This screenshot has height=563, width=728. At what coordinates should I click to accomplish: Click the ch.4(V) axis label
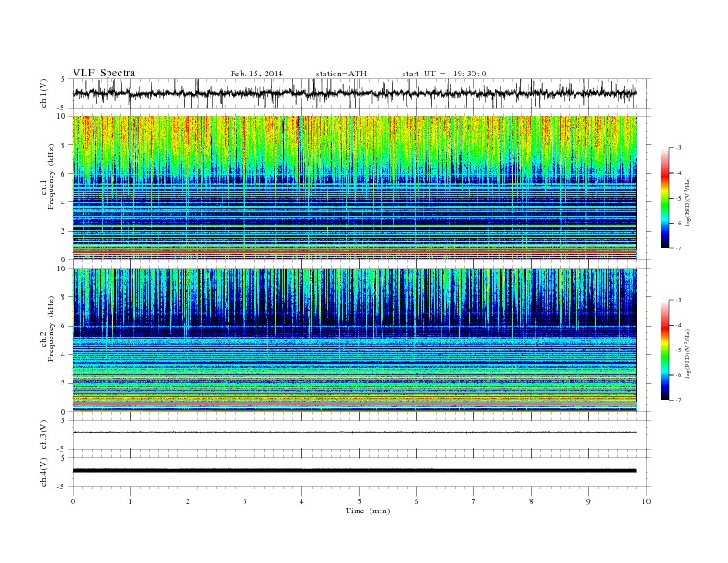(44, 472)
